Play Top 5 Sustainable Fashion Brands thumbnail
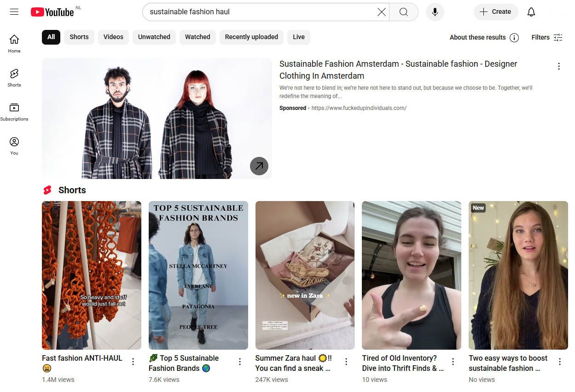 click(198, 275)
